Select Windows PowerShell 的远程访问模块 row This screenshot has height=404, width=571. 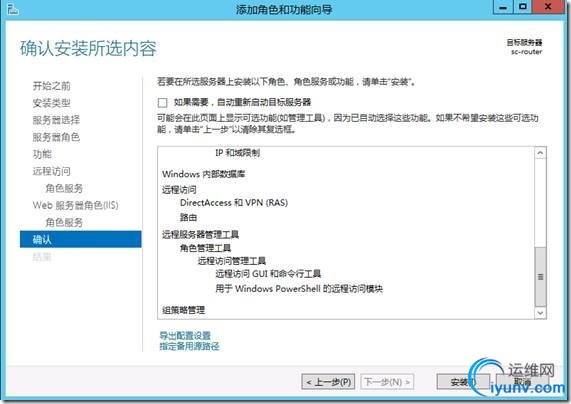[299, 289]
